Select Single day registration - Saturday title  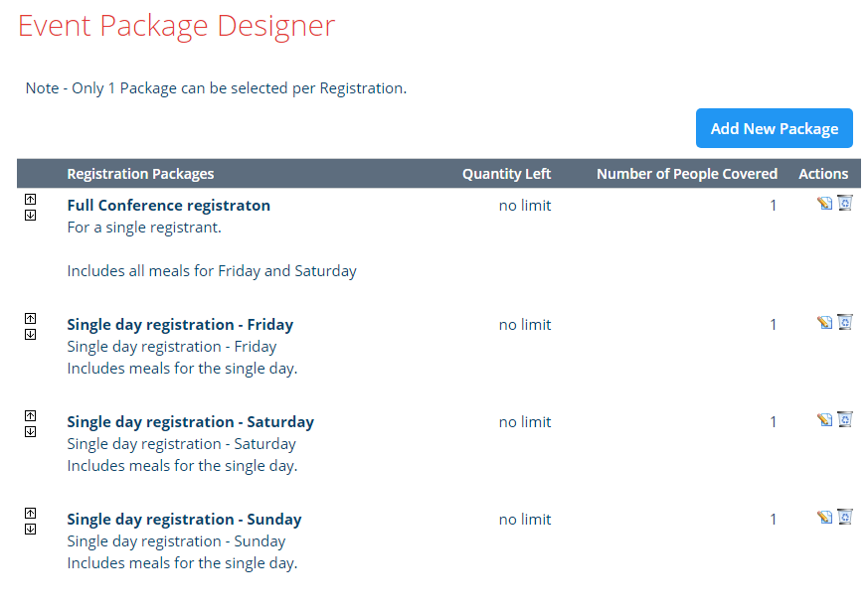coord(190,422)
